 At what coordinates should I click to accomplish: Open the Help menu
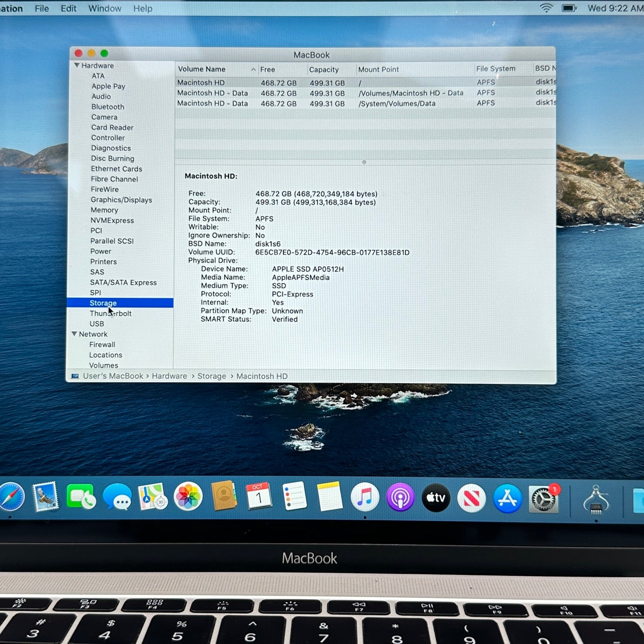tap(143, 9)
